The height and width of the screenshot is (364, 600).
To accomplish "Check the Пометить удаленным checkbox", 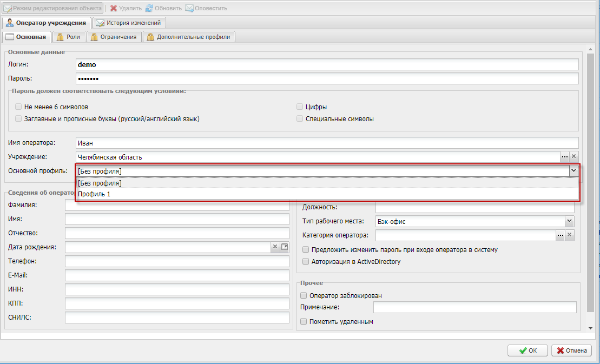I will point(304,322).
